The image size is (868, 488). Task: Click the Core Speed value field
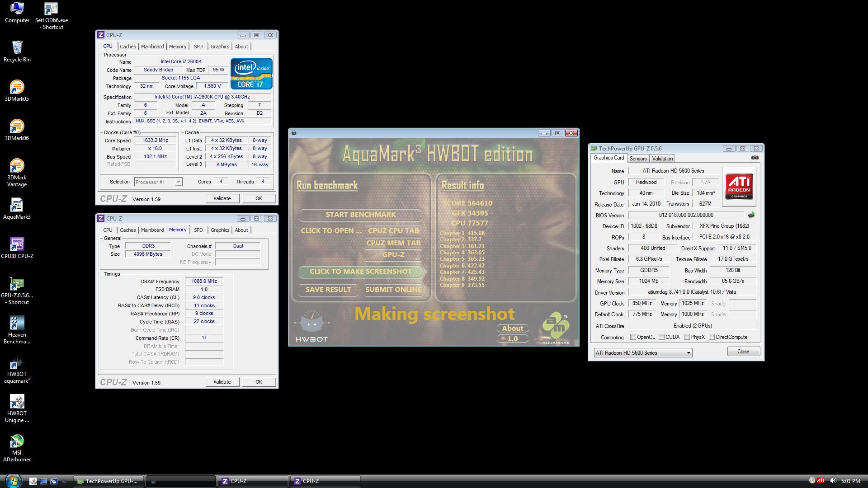[x=155, y=141]
